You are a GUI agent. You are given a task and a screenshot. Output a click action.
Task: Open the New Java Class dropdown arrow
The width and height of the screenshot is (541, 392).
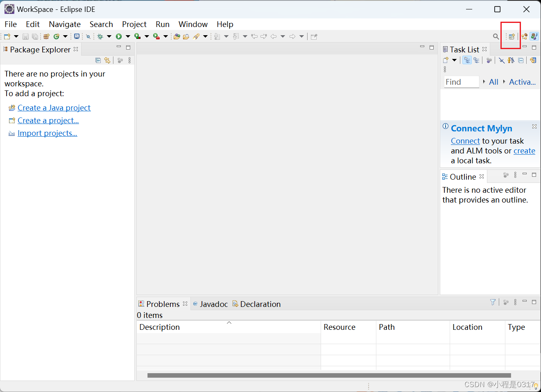[65, 36]
